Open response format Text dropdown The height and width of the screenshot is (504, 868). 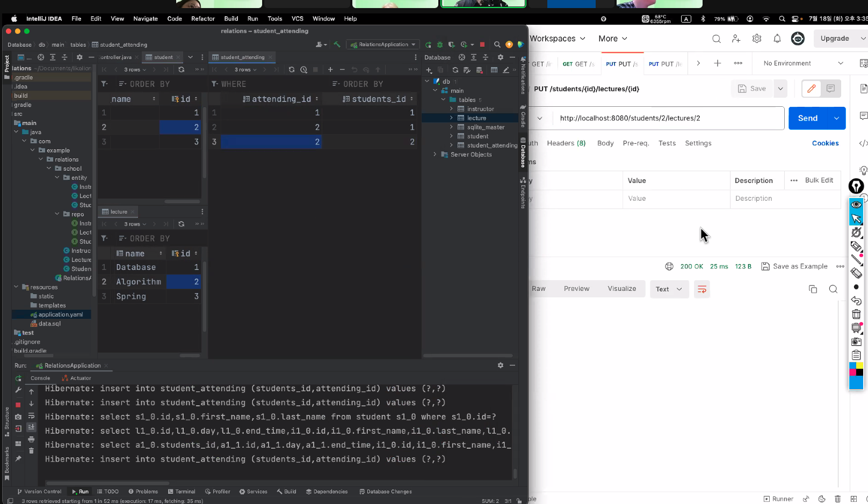pyautogui.click(x=669, y=289)
